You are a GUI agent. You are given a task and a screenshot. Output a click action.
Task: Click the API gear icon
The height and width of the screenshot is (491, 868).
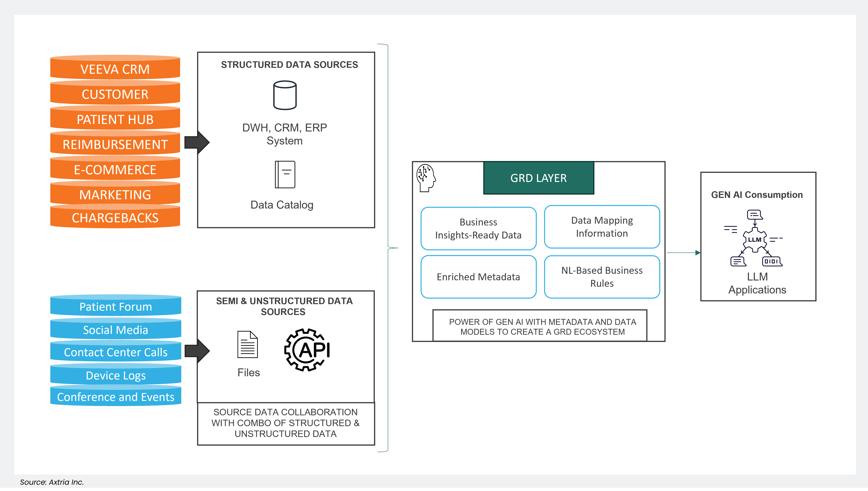pos(307,350)
